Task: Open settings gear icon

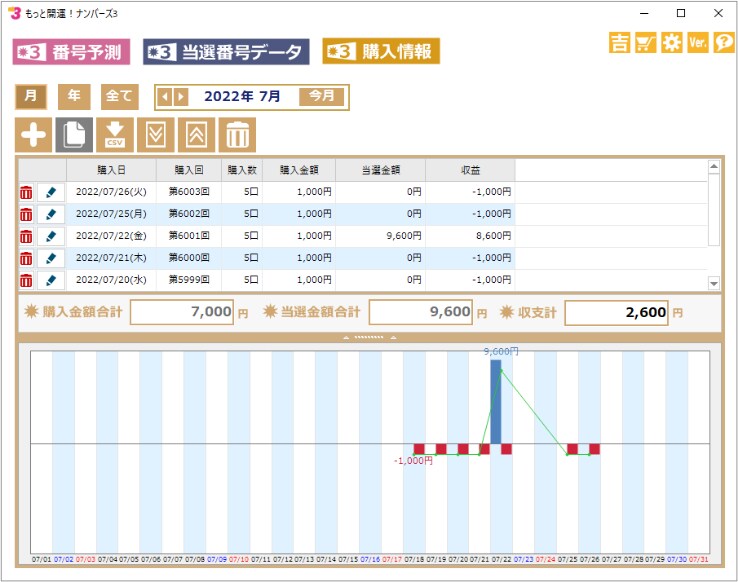Action: (x=672, y=43)
